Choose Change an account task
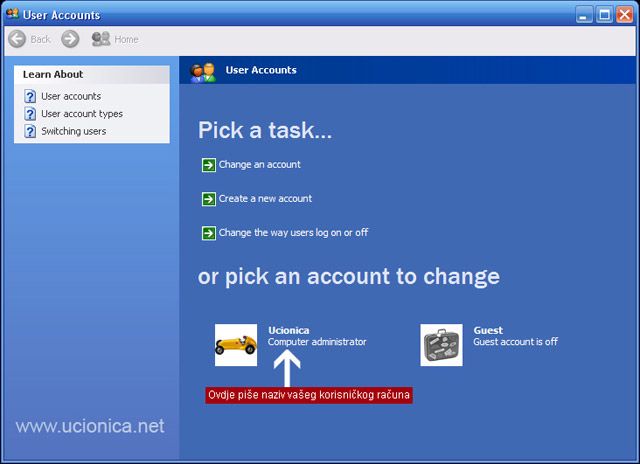This screenshot has width=640, height=464. [x=260, y=165]
